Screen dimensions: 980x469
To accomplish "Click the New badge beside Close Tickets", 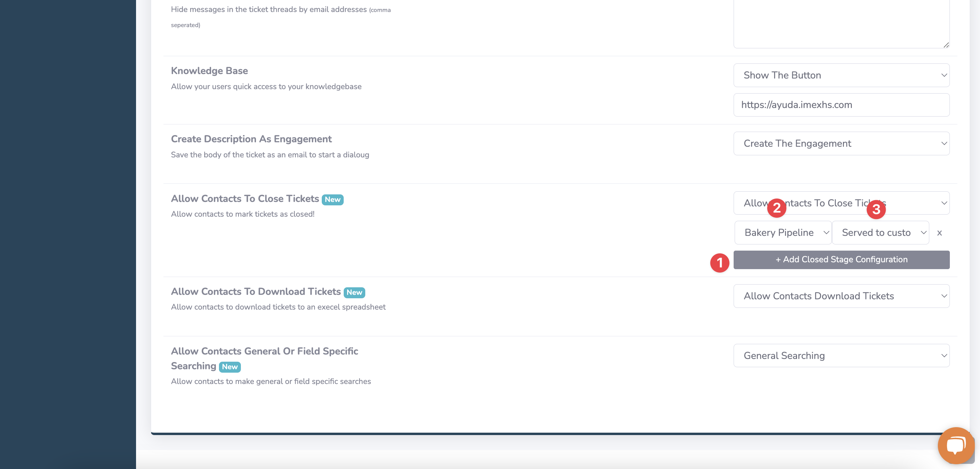I will pyautogui.click(x=332, y=200).
